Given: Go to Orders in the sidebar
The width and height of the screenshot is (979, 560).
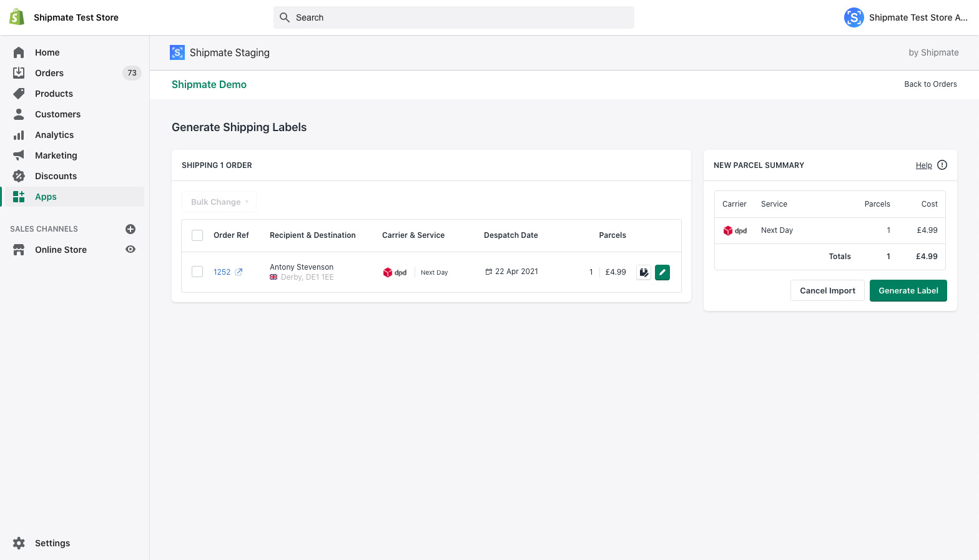Looking at the screenshot, I should pos(49,73).
